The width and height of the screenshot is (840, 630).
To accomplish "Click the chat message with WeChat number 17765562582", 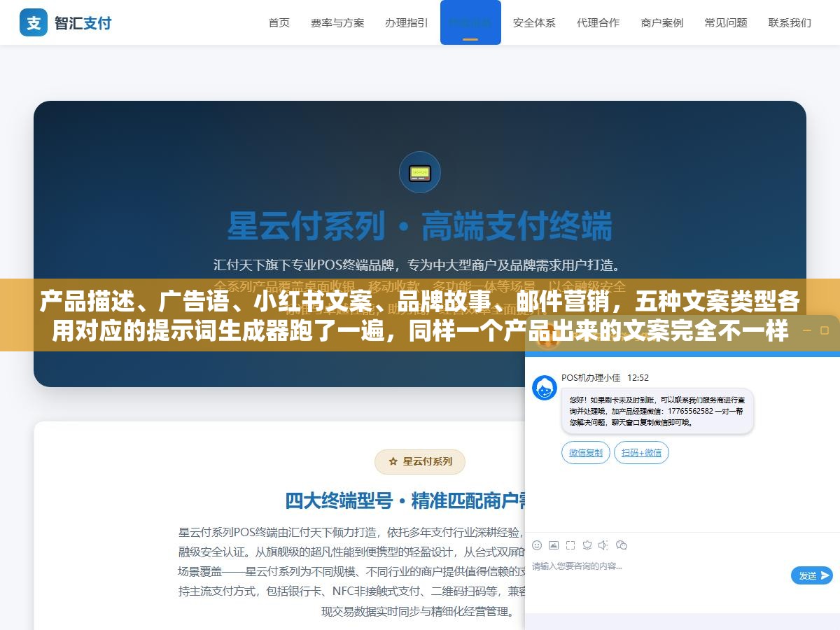I will tap(657, 410).
